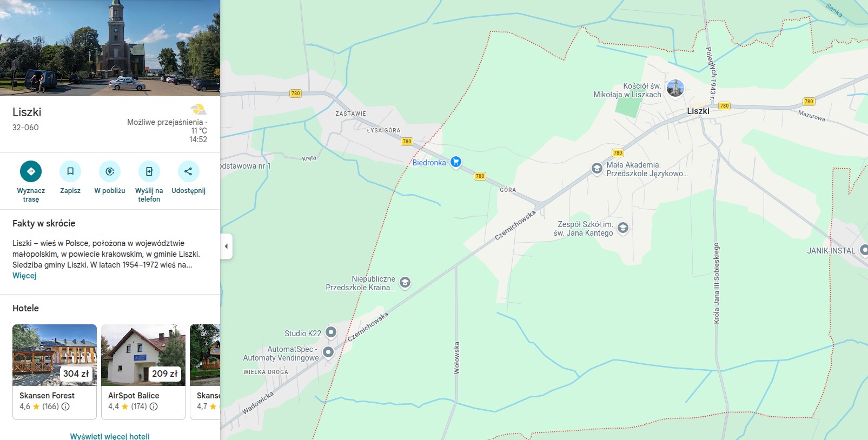Select the Skansen Forest hotel card
Viewport: 868px width, 440px height.
click(55, 372)
